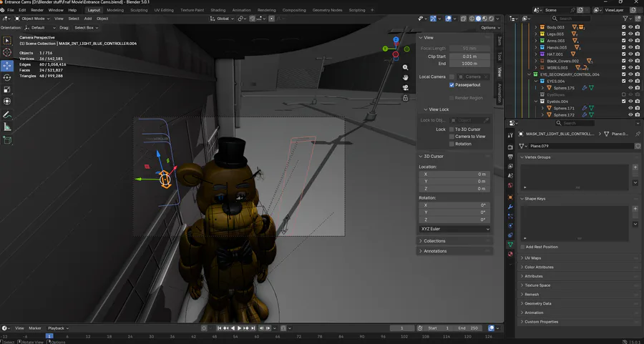Select the Add Cube tool

click(7, 140)
